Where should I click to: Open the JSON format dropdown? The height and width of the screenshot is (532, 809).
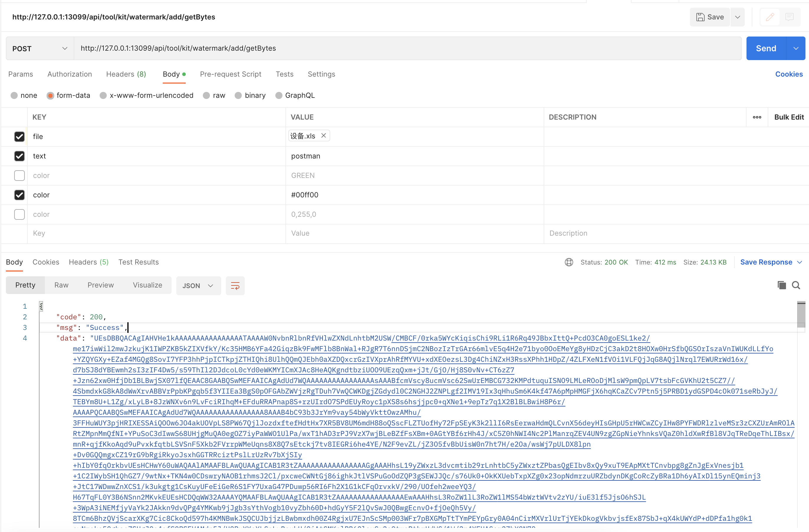pyautogui.click(x=198, y=286)
